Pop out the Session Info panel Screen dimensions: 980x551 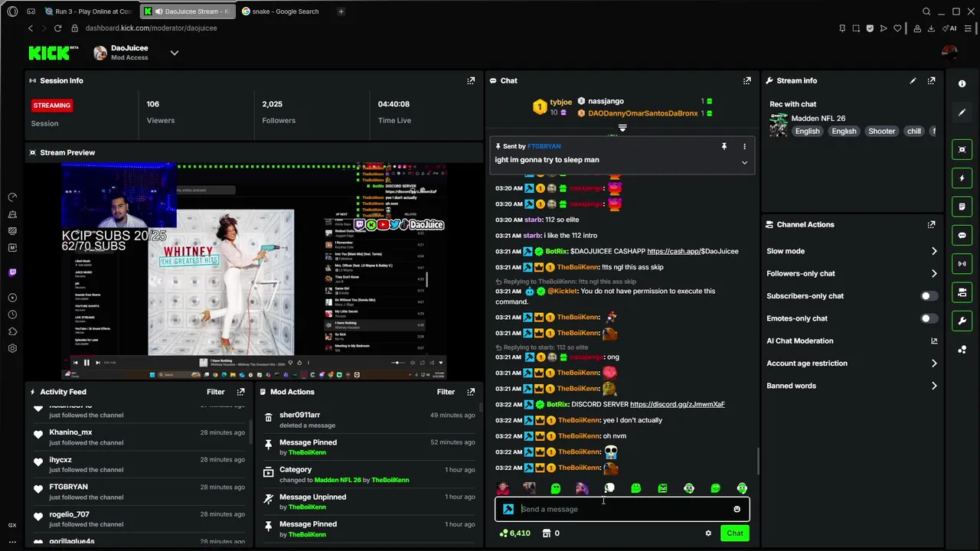tap(471, 80)
